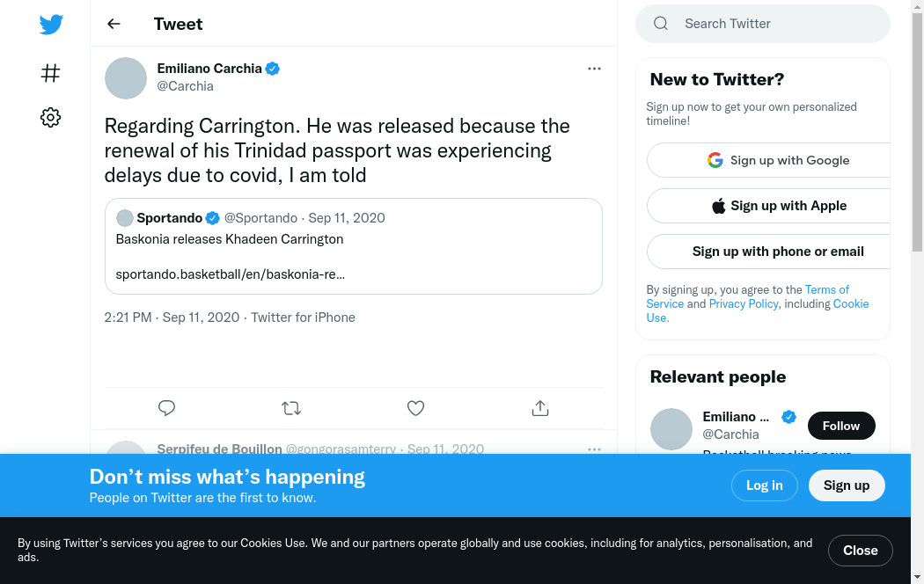
Task: Open the Explore hashtag icon
Action: pos(51,73)
